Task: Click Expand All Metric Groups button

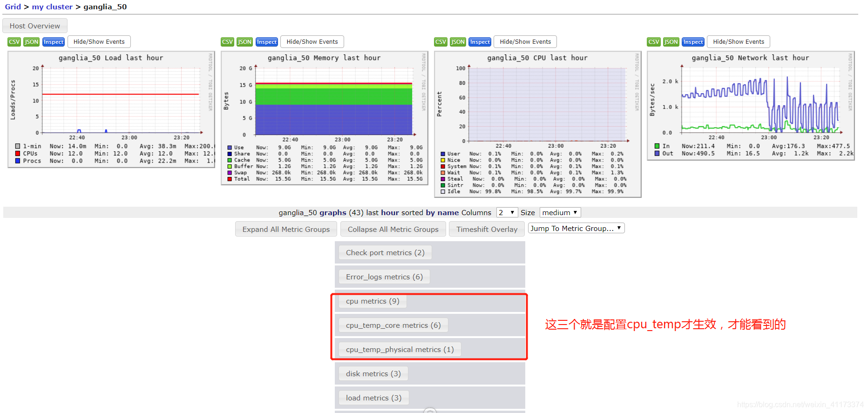Action: 286,229
